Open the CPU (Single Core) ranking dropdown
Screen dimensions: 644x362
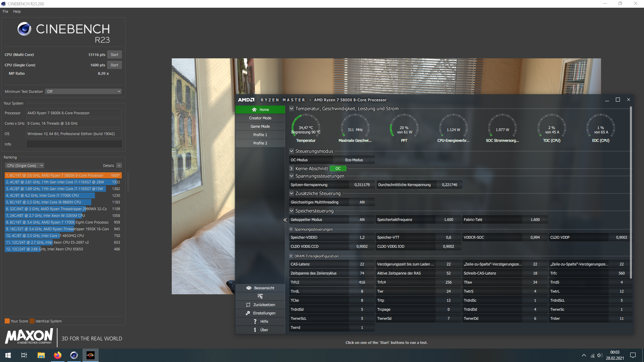click(x=25, y=166)
